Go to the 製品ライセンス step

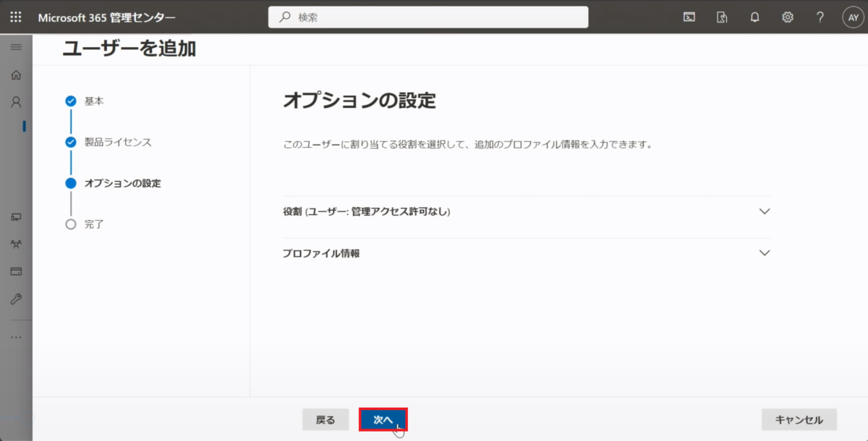coord(117,142)
